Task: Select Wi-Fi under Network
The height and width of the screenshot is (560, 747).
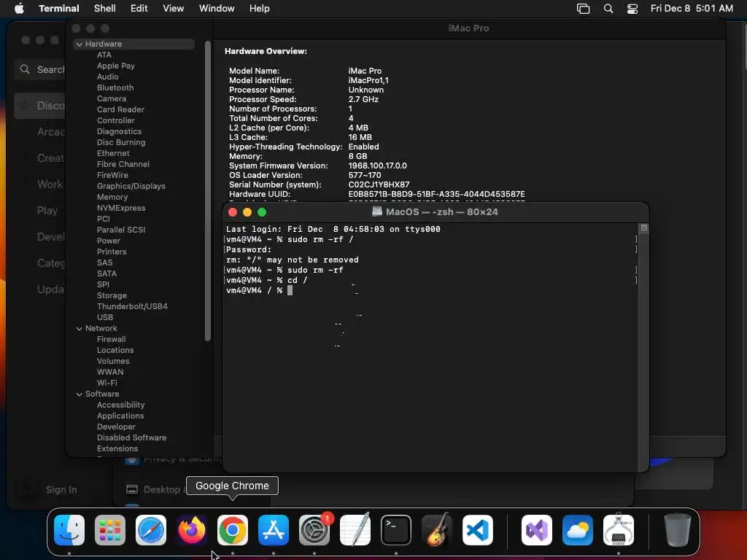Action: coord(107,384)
